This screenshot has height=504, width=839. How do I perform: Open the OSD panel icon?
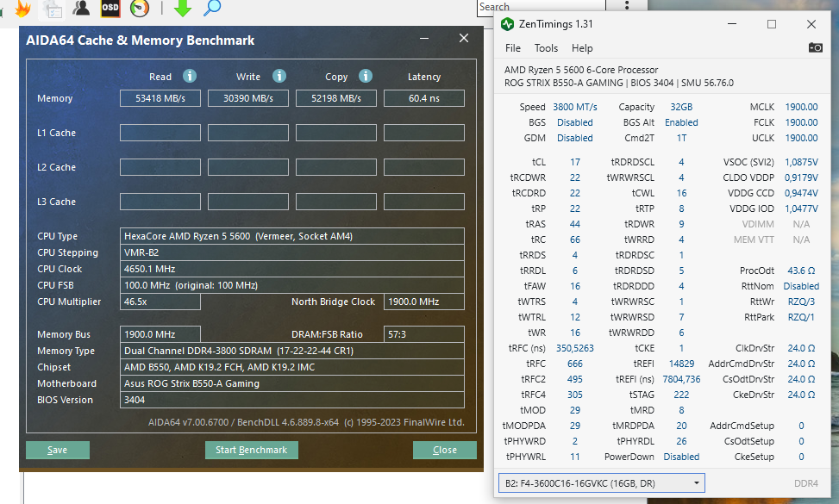click(x=110, y=8)
